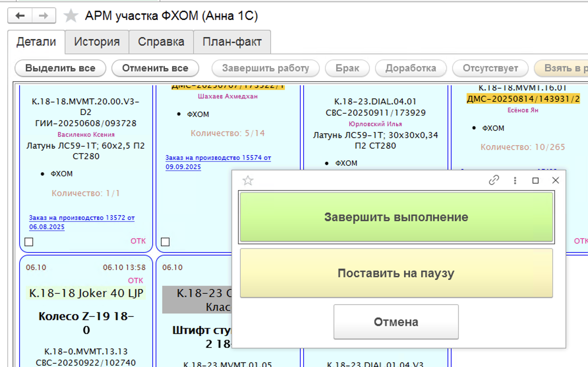The width and height of the screenshot is (588, 367).
Task: Open link Заказ на производство 13572
Action: pos(81,218)
